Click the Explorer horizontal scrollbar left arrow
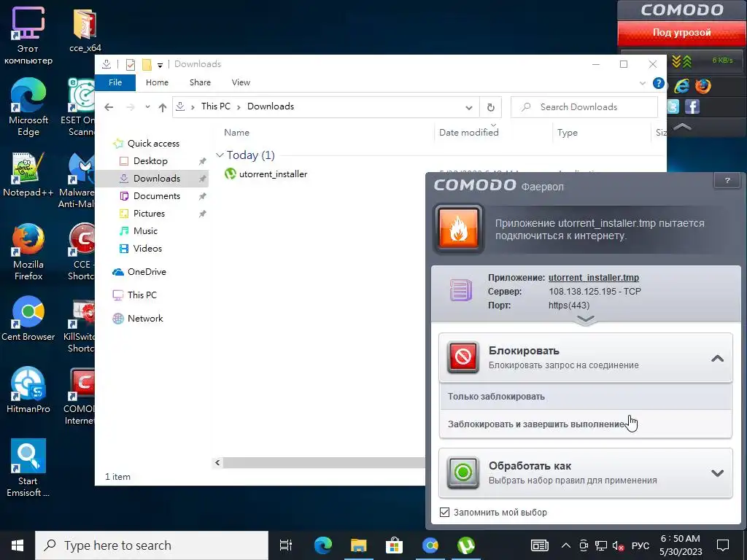The image size is (747, 560). coord(217,462)
